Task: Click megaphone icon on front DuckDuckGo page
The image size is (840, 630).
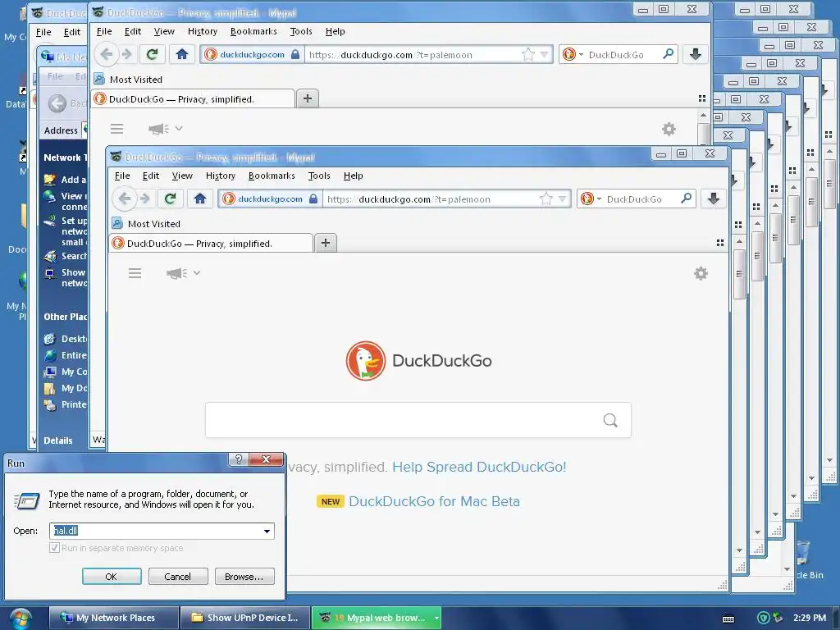Action: [x=176, y=273]
